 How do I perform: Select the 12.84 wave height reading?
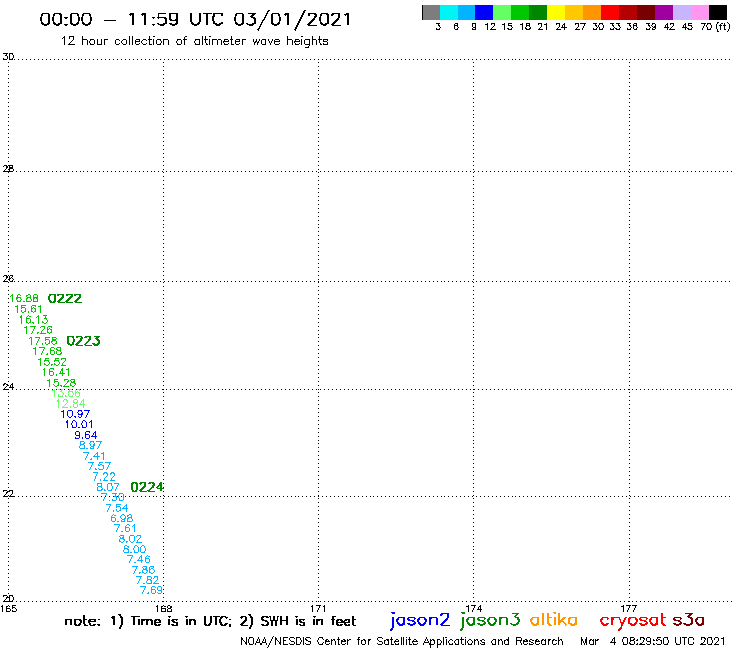(70, 404)
